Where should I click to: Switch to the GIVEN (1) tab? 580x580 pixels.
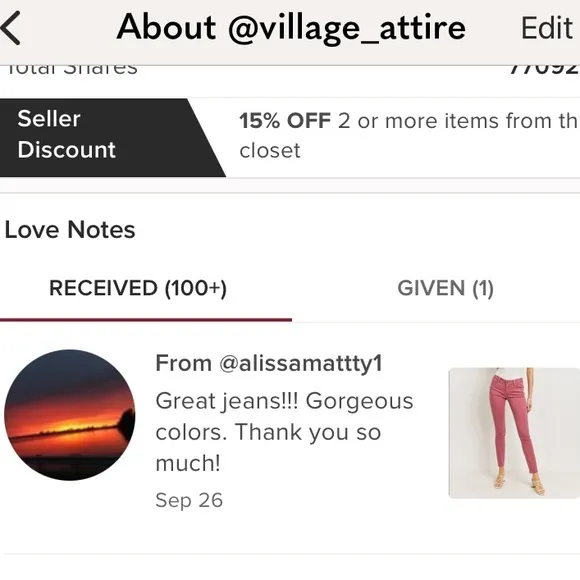pos(445,288)
